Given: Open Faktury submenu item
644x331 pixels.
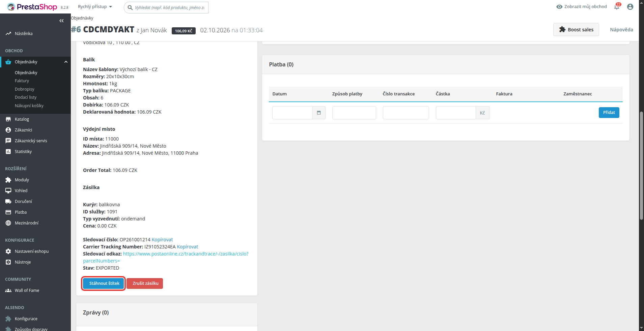Looking at the screenshot, I should point(22,81).
